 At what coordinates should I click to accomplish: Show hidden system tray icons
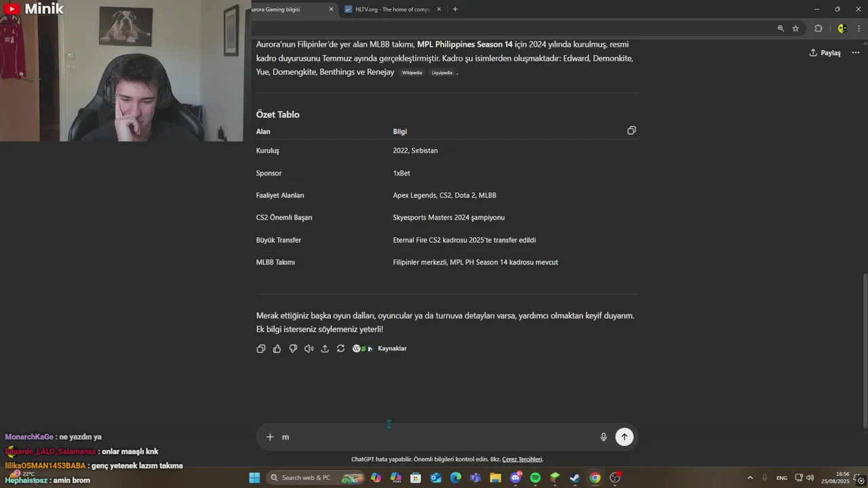pyautogui.click(x=750, y=478)
